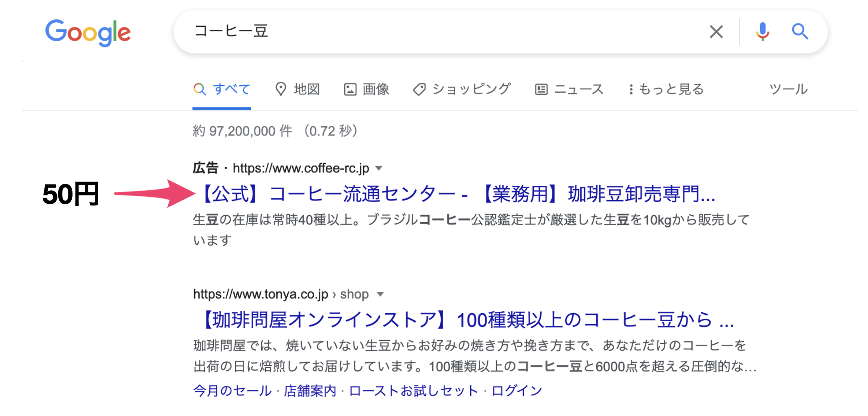
Task: Select the すべて tab
Action: (222, 89)
